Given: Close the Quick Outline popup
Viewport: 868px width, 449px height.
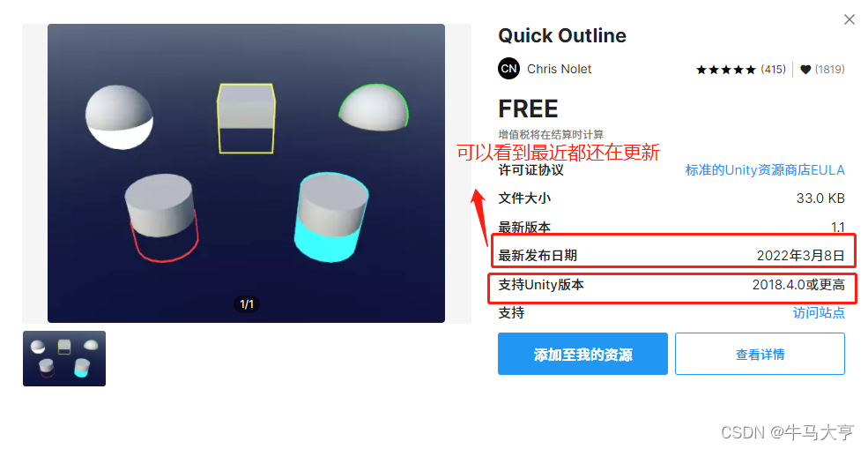Looking at the screenshot, I should pos(849,19).
